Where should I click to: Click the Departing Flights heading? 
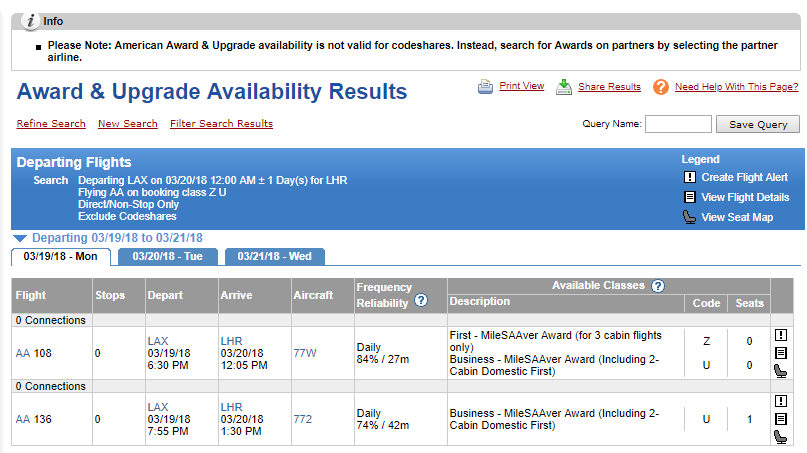pyautogui.click(x=74, y=162)
